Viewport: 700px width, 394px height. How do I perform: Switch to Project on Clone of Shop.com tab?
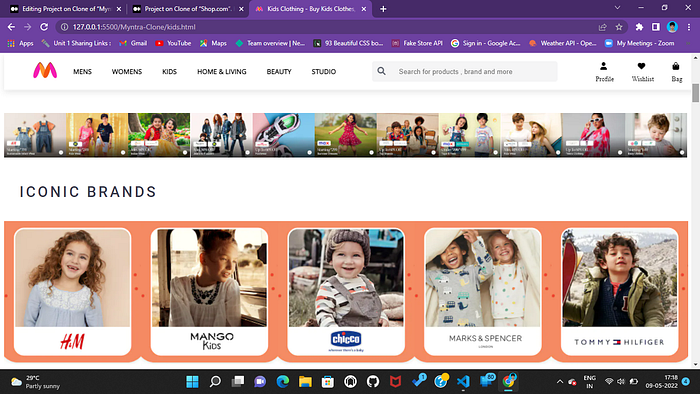coord(188,8)
